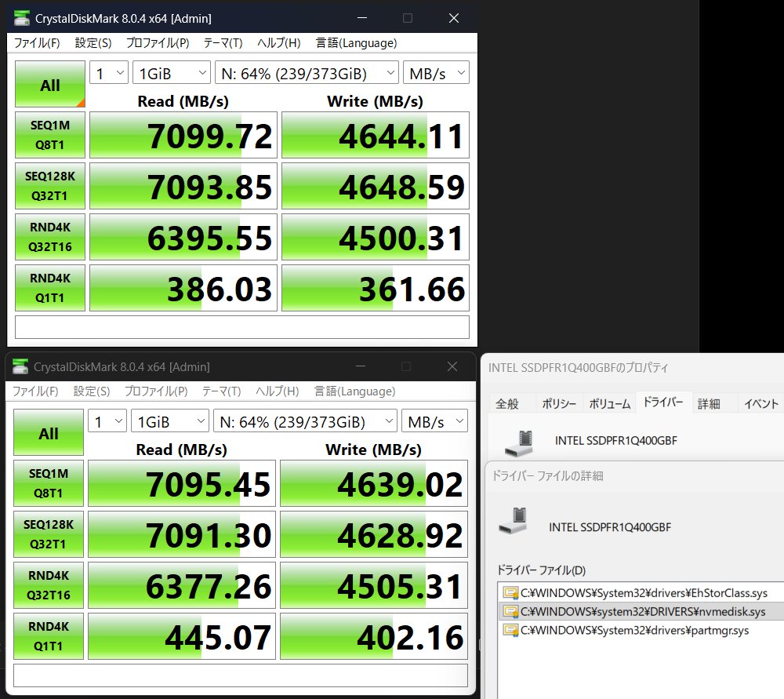This screenshot has width=784, height=699.
Task: Open 1GiB test size dropdown in top window
Action: point(172,73)
